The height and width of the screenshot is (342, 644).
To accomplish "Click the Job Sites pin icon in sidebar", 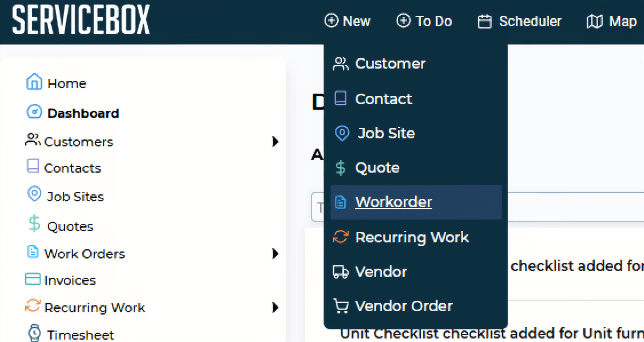I will 34,194.
